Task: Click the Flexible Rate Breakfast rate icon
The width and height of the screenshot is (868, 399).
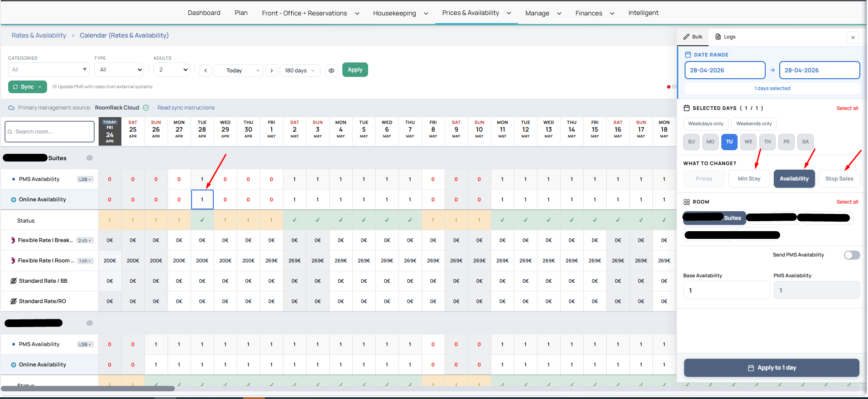Action: tap(13, 240)
